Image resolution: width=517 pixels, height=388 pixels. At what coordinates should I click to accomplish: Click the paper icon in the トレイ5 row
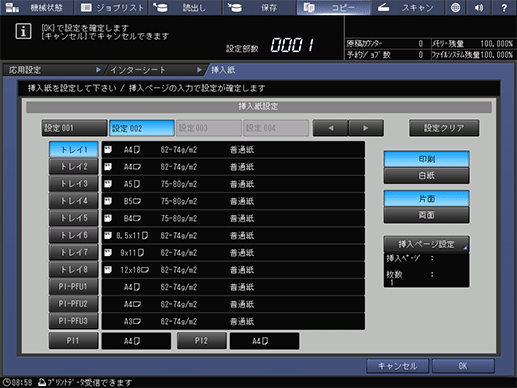coord(108,218)
